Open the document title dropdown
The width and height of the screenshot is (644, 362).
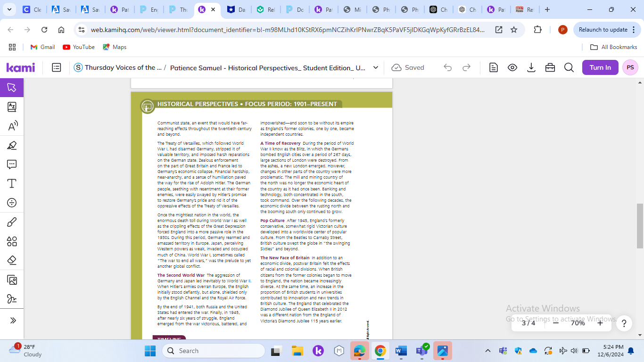376,67
